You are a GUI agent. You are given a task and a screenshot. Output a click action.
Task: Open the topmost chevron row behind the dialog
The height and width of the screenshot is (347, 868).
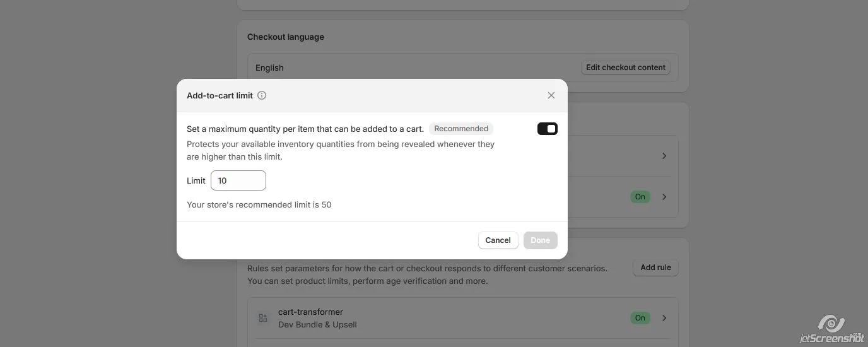[664, 156]
